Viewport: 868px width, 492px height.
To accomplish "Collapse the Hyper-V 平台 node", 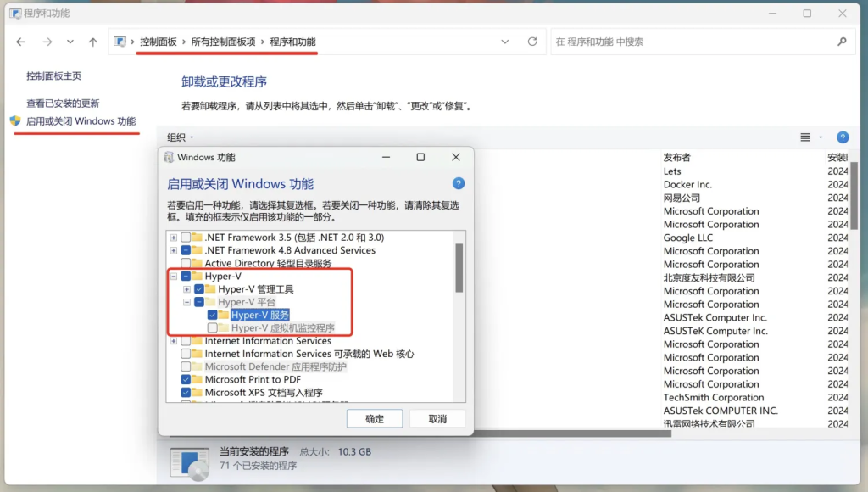I will point(186,302).
